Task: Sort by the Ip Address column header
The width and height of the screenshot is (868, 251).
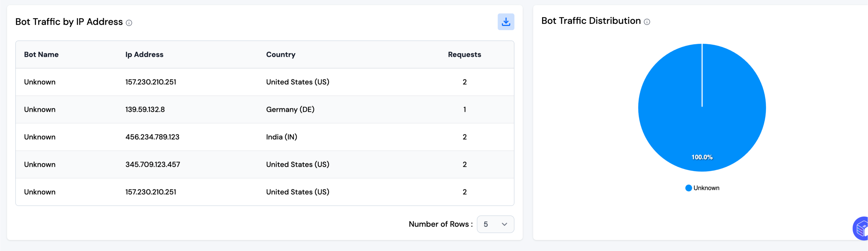Action: click(144, 55)
